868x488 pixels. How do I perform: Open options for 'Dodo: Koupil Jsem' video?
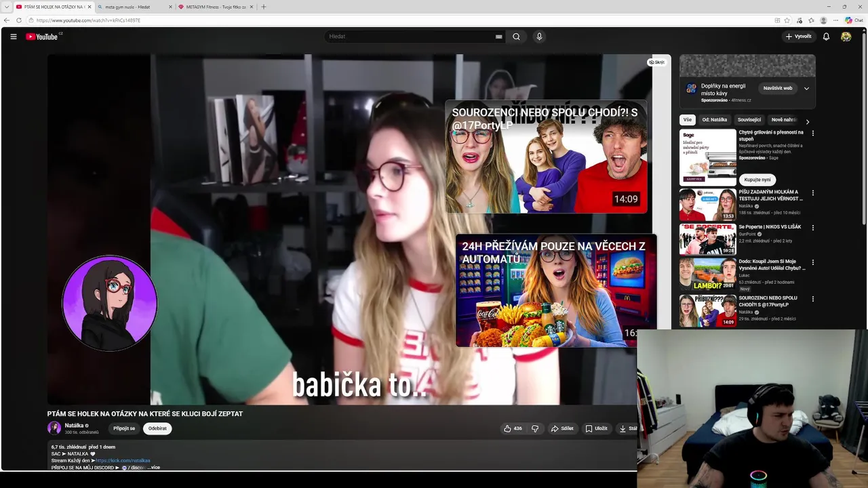point(813,262)
